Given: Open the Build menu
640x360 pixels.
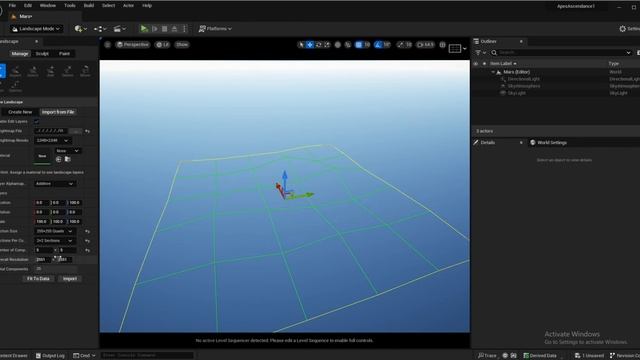Looking at the screenshot, I should coord(89,6).
